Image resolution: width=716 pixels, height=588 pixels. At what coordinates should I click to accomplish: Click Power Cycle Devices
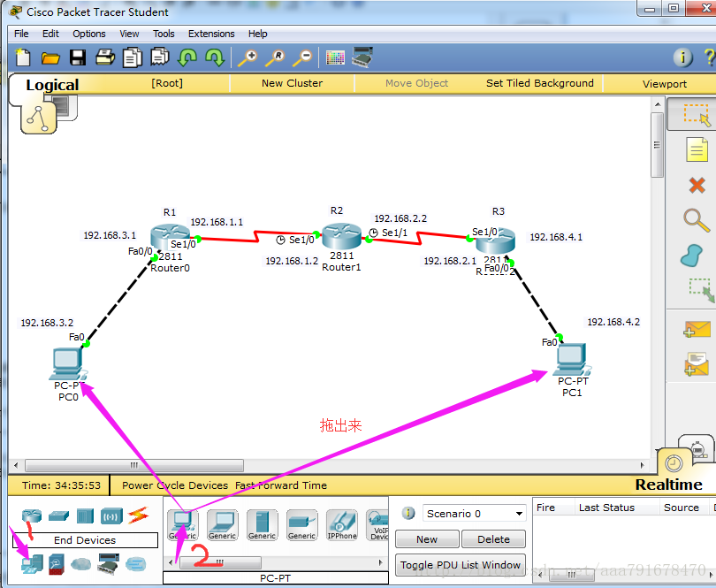[x=175, y=485]
